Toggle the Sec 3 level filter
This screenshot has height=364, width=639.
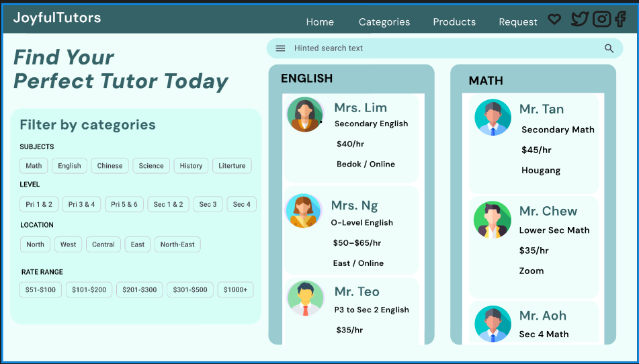208,204
